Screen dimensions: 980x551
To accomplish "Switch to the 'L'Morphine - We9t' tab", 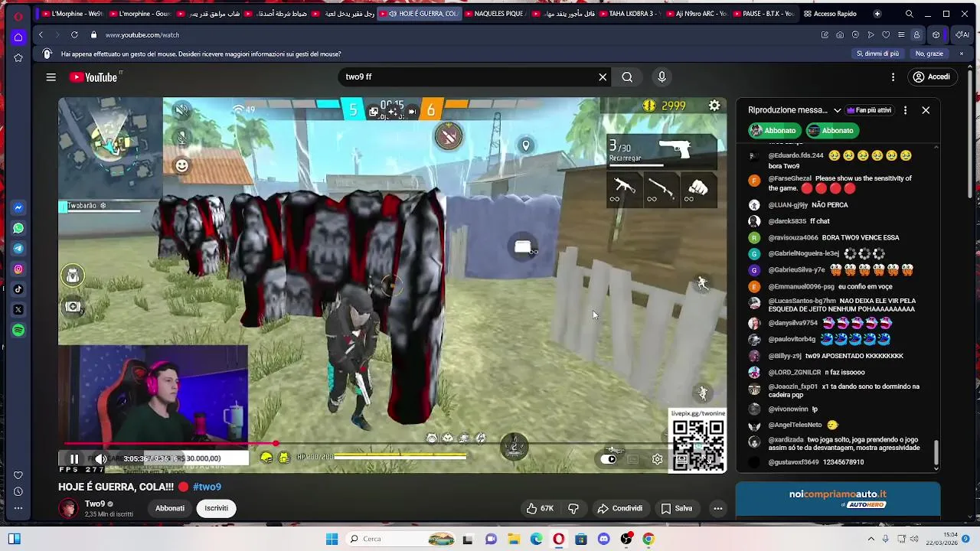I will (73, 14).
